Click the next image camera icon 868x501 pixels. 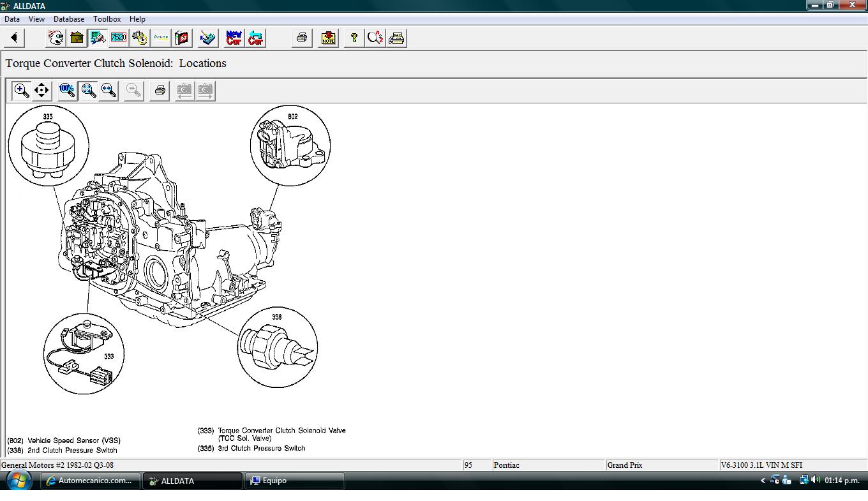(x=206, y=90)
